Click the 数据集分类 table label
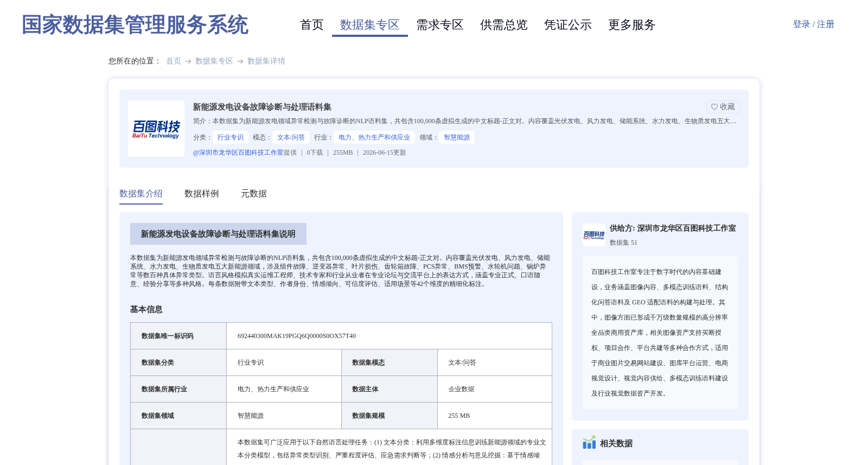 158,362
